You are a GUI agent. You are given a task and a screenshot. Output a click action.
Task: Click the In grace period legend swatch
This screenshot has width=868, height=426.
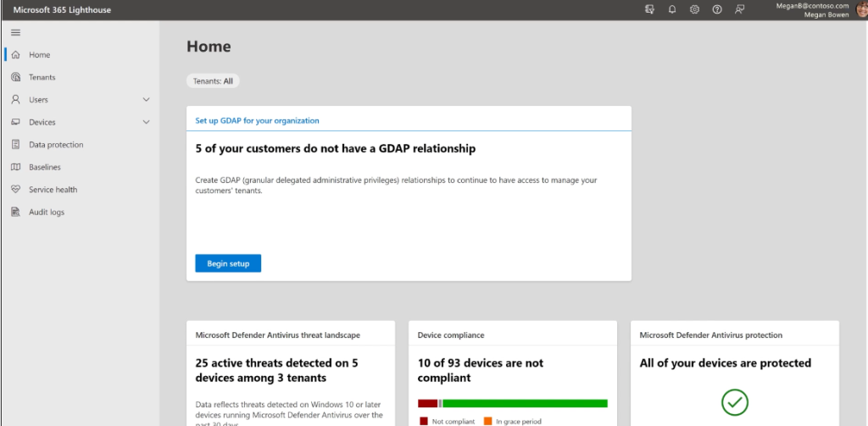pos(487,422)
